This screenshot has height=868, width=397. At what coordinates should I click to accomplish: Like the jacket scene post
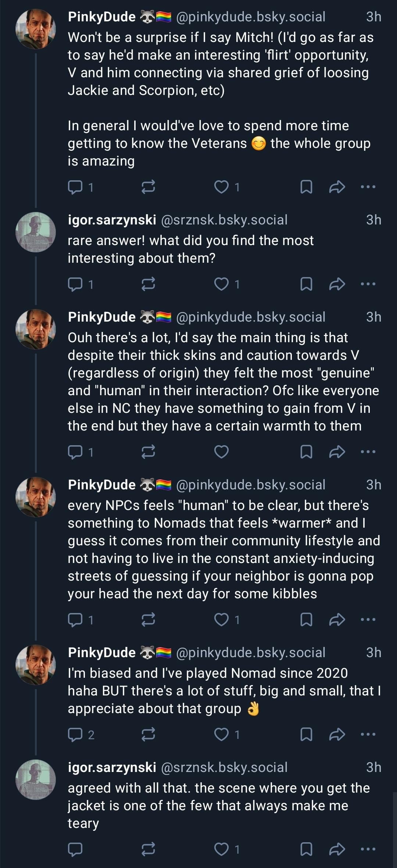[221, 849]
